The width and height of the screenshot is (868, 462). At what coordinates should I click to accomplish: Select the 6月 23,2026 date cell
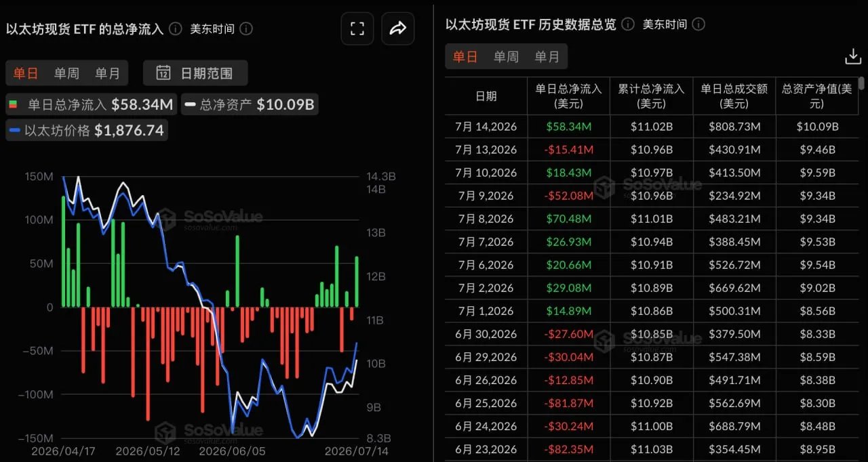(x=486, y=449)
